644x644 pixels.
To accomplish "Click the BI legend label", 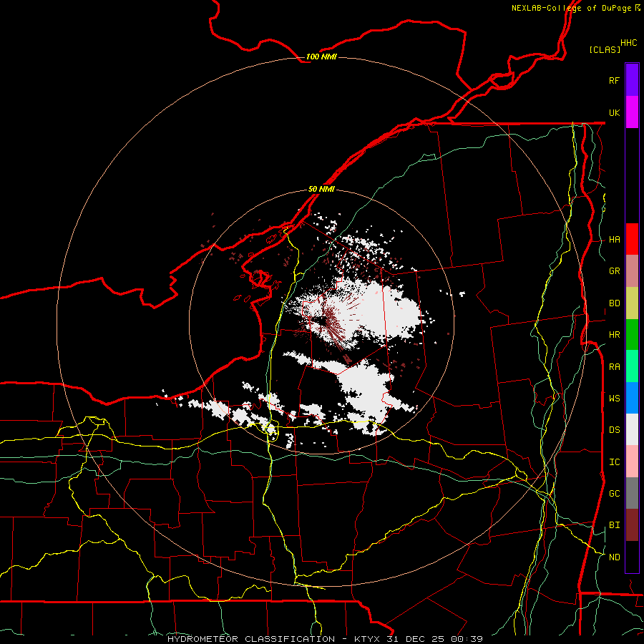I will point(614,525).
